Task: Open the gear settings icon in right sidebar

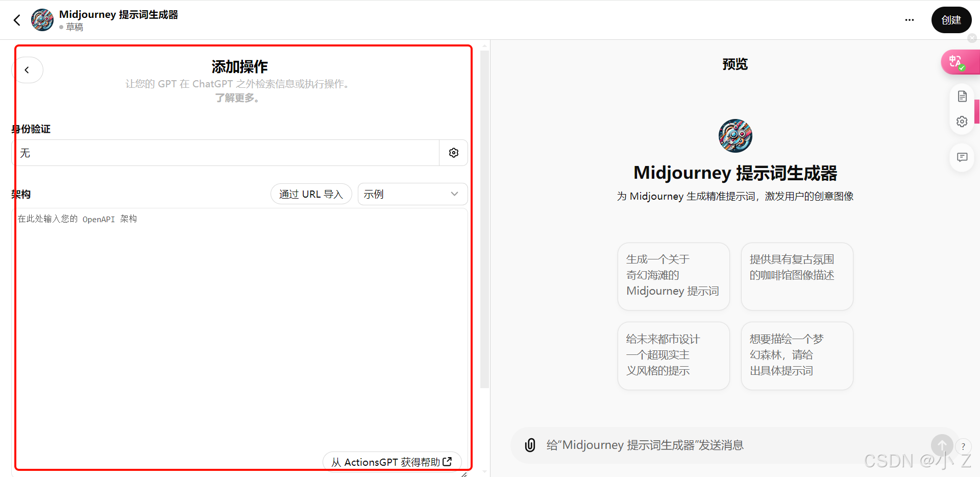Action: [962, 122]
